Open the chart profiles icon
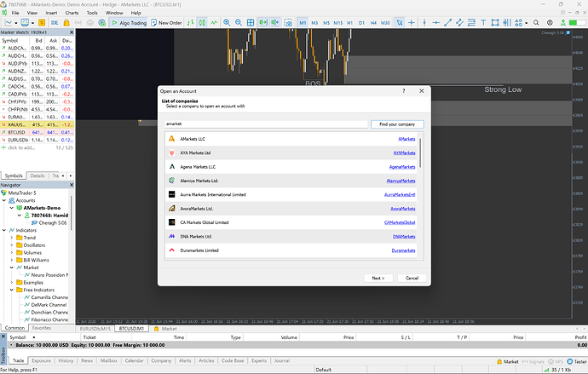Screen dimensions: 588x374 [25, 23]
